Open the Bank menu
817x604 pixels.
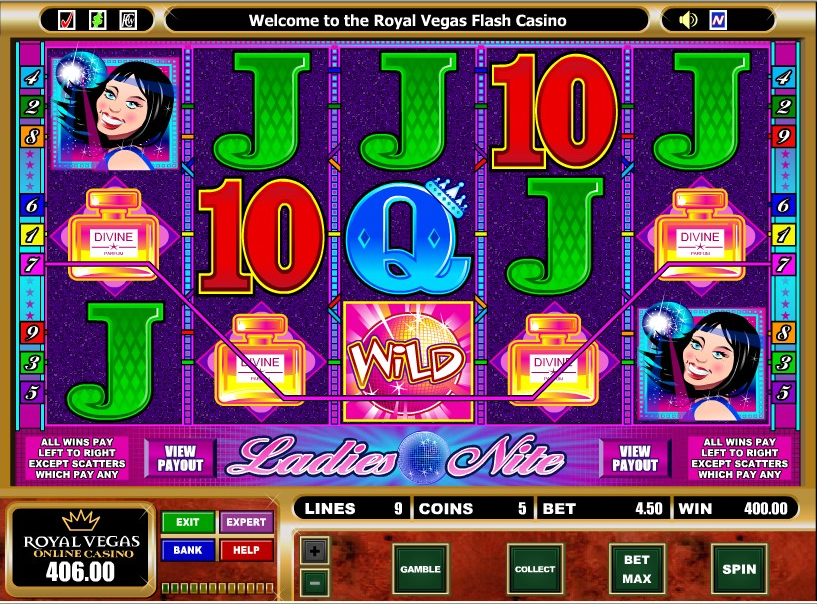(188, 550)
